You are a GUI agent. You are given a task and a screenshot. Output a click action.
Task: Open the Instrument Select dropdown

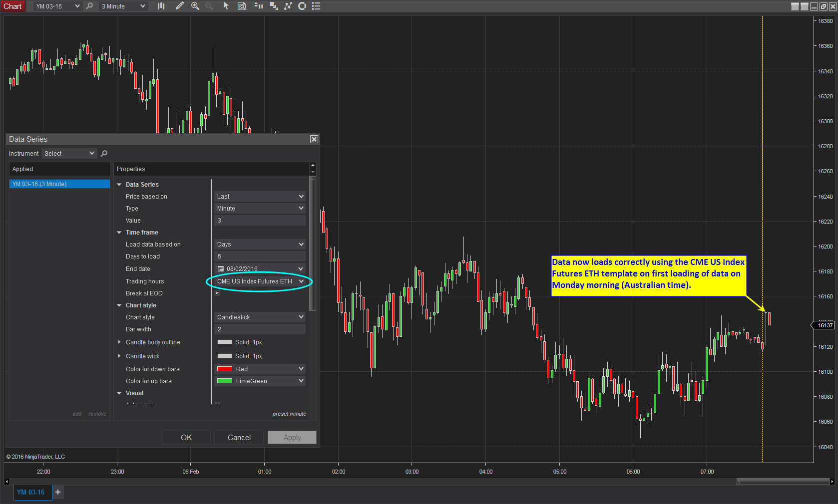69,153
